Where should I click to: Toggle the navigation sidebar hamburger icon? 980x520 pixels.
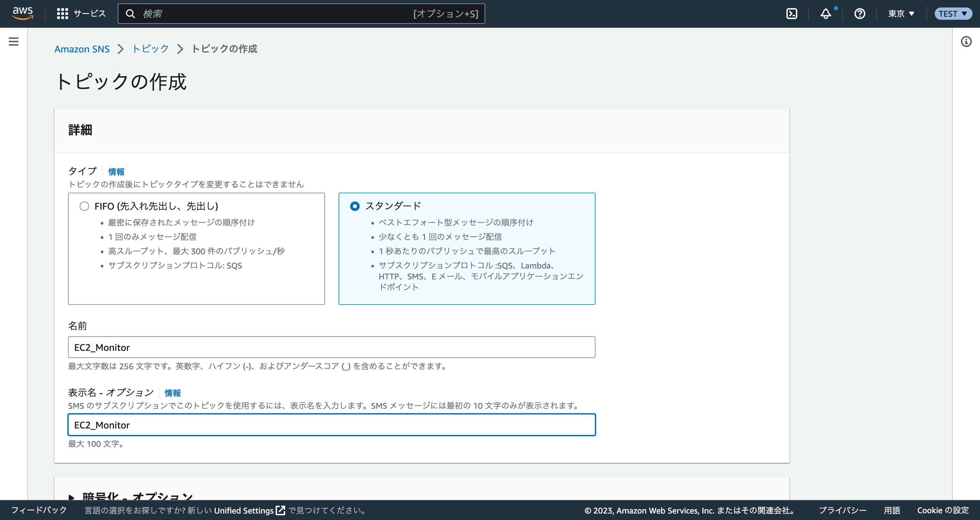coord(13,42)
